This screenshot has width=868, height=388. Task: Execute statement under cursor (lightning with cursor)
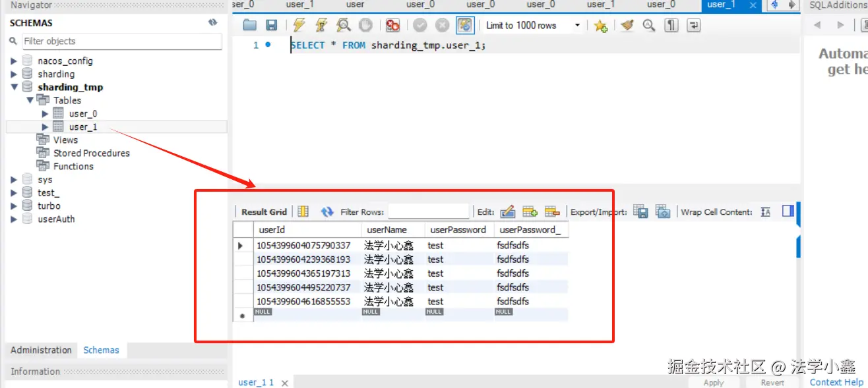321,25
